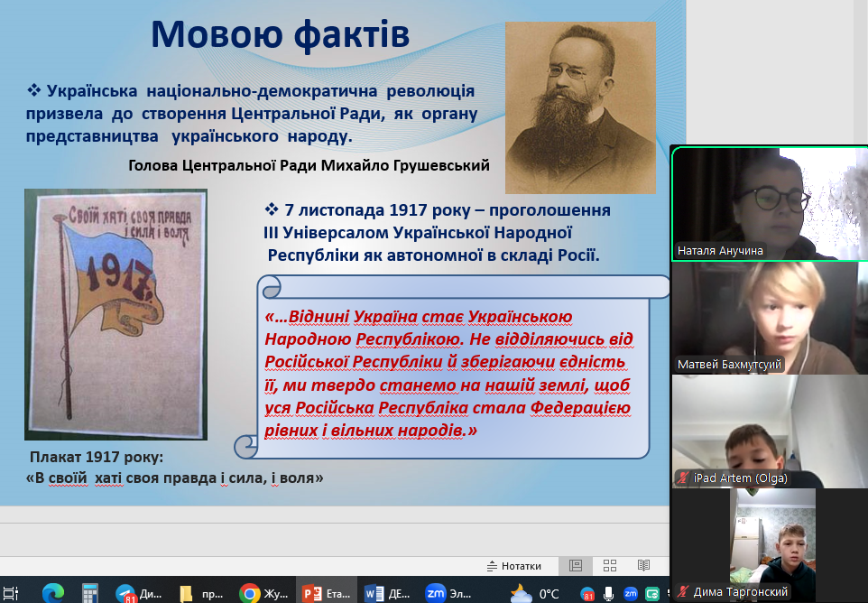
Task: Toggle the Нотатки notes pane button
Action: coord(513,566)
